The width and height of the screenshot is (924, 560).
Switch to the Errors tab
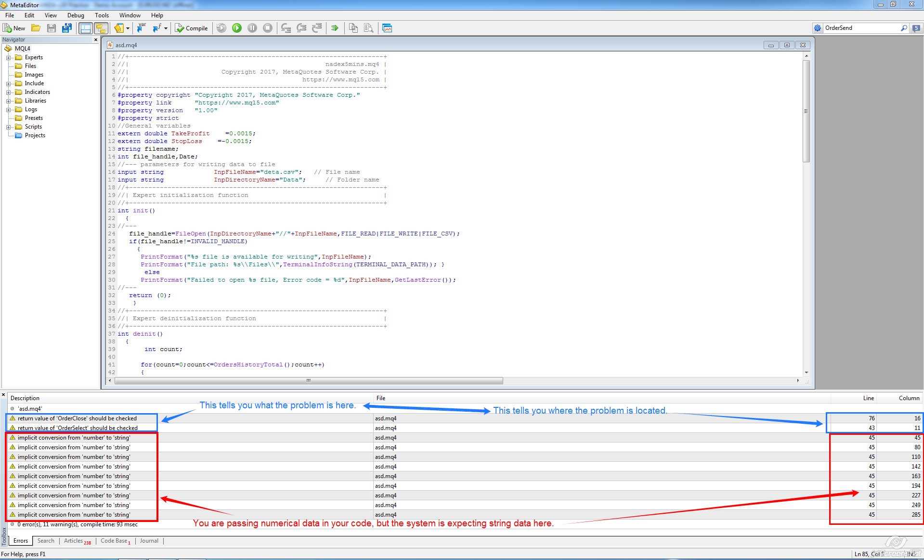pos(21,541)
